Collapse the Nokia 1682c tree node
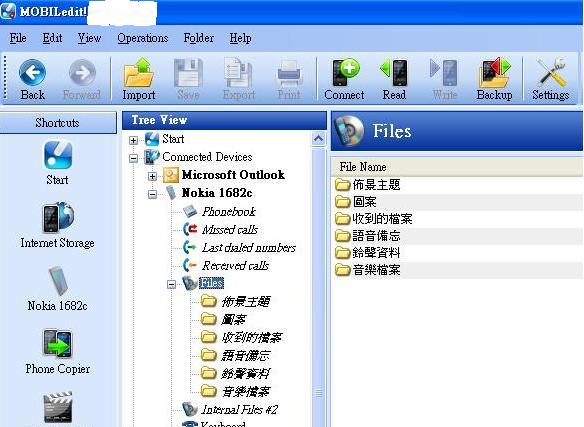Viewport: 584px width, 427px height. pyautogui.click(x=152, y=194)
